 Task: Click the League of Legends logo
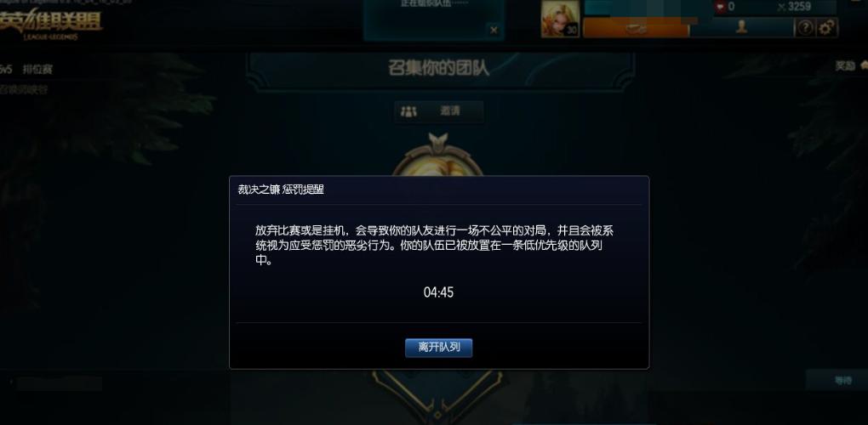point(51,25)
